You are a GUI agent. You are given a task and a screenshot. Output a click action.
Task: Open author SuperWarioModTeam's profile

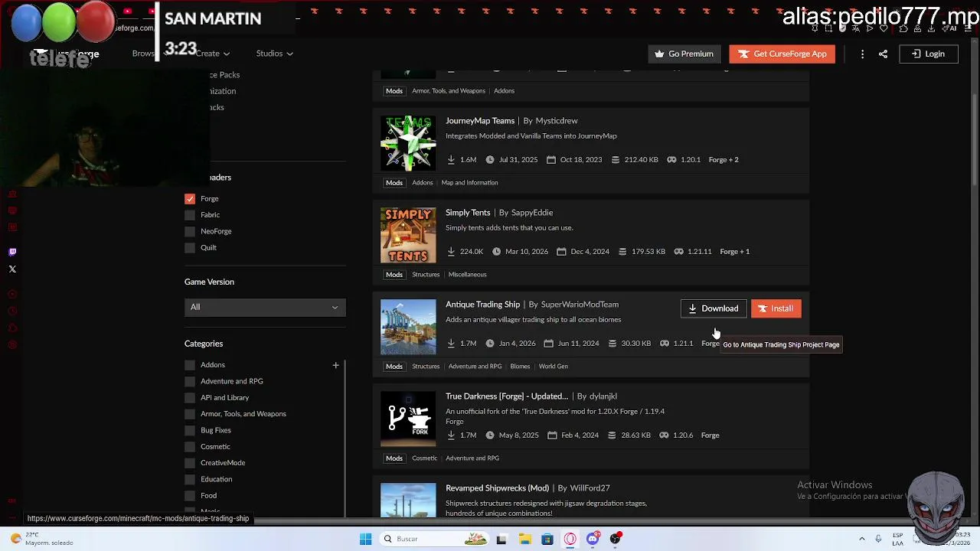pyautogui.click(x=580, y=304)
